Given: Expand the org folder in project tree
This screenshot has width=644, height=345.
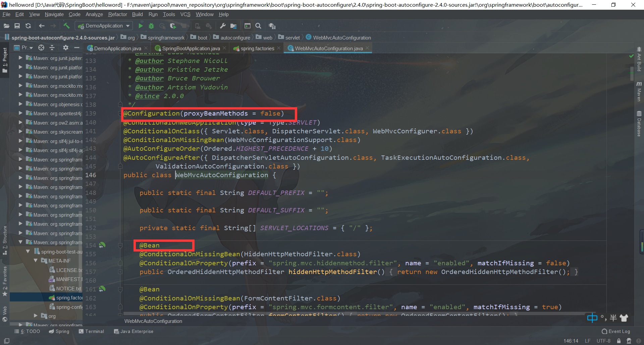Looking at the screenshot, I should pos(36,316).
